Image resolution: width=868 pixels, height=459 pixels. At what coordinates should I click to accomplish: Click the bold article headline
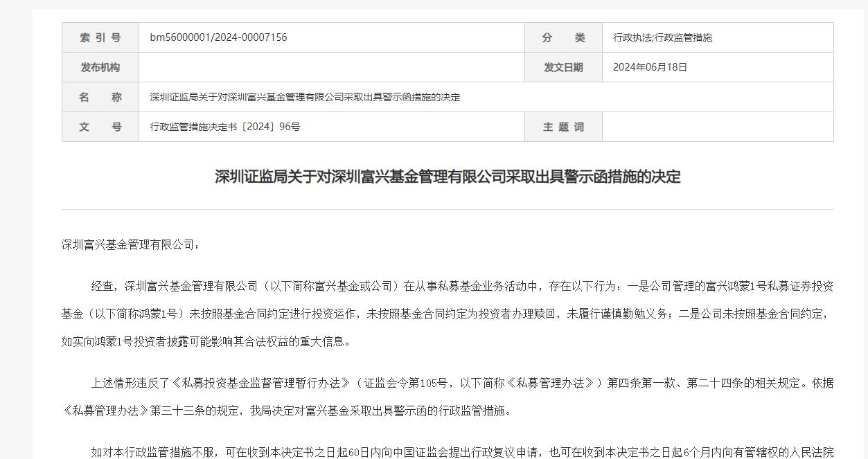(x=448, y=177)
